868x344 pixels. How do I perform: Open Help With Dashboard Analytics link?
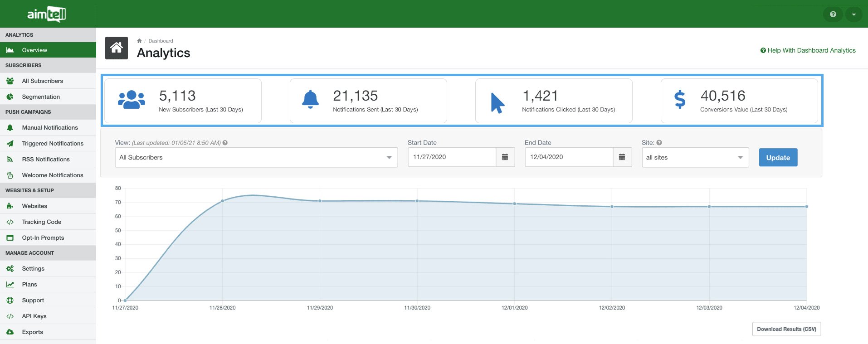point(808,50)
